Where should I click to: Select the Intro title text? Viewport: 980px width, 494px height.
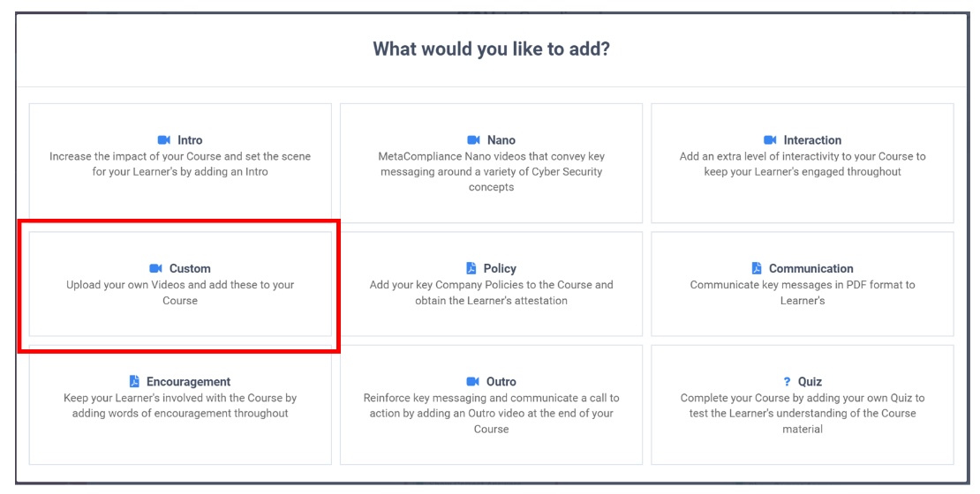coord(190,140)
